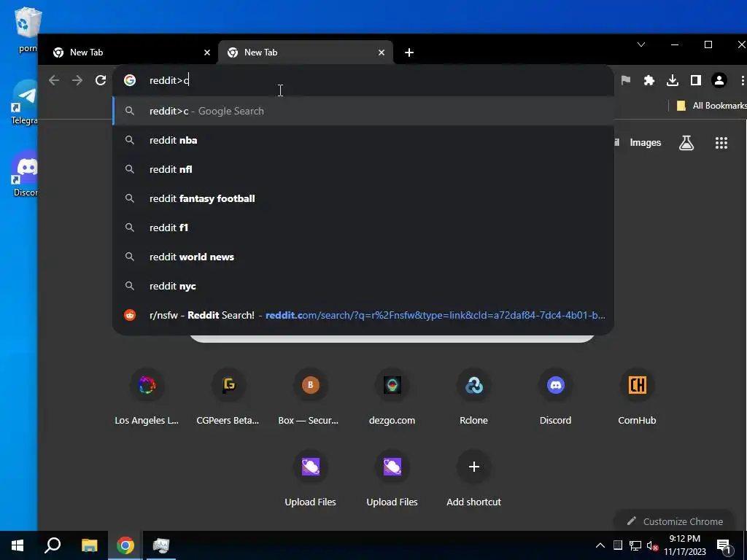Go back with the back arrow
The width and height of the screenshot is (747, 560).
(54, 80)
